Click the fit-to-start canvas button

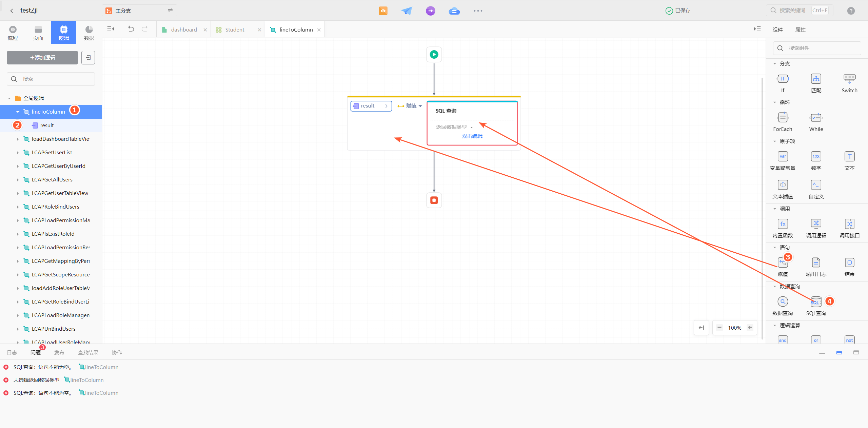701,328
